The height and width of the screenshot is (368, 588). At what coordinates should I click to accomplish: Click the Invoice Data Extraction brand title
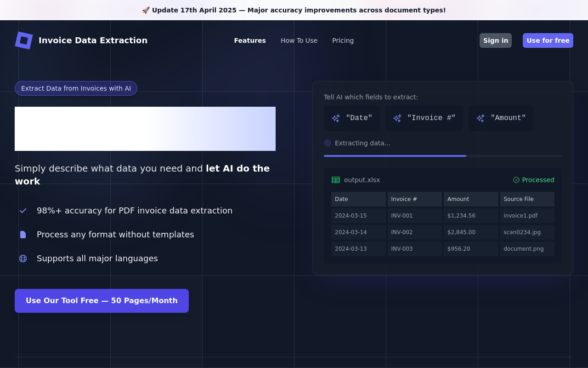(x=93, y=40)
